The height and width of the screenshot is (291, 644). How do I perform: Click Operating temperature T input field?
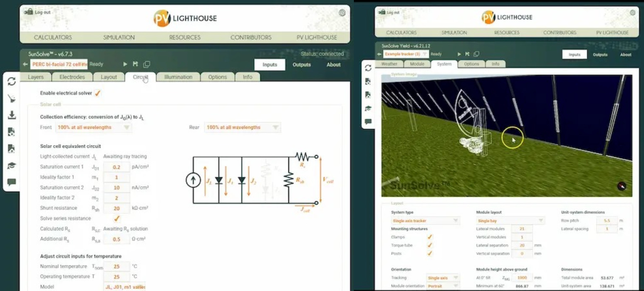(117, 277)
